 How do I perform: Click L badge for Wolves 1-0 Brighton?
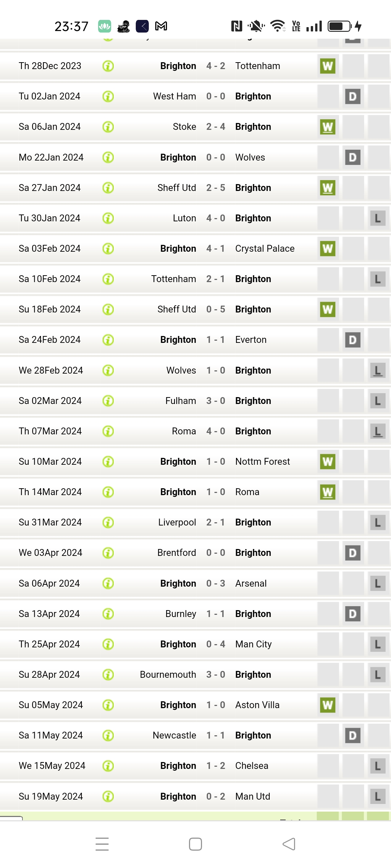(378, 370)
